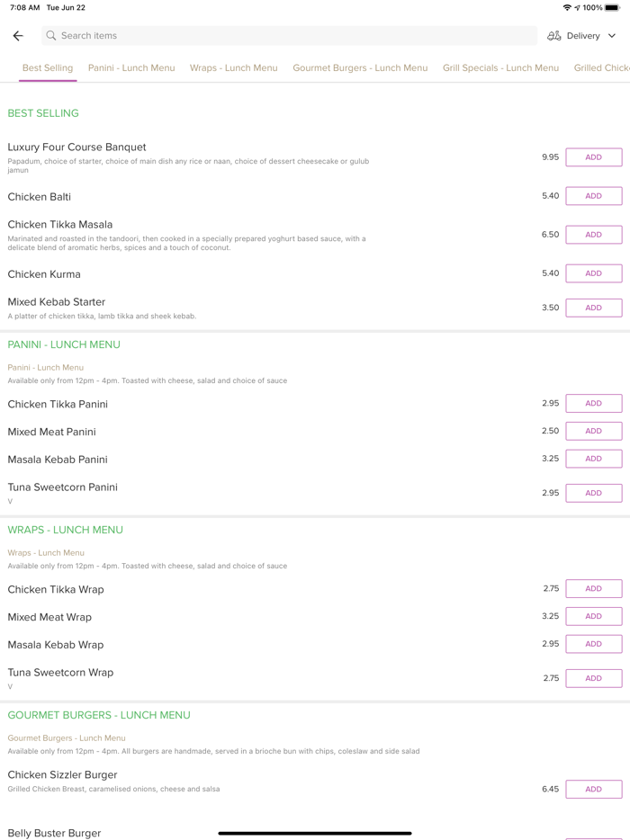Add Chicken Tikka Masala to order

(x=593, y=235)
